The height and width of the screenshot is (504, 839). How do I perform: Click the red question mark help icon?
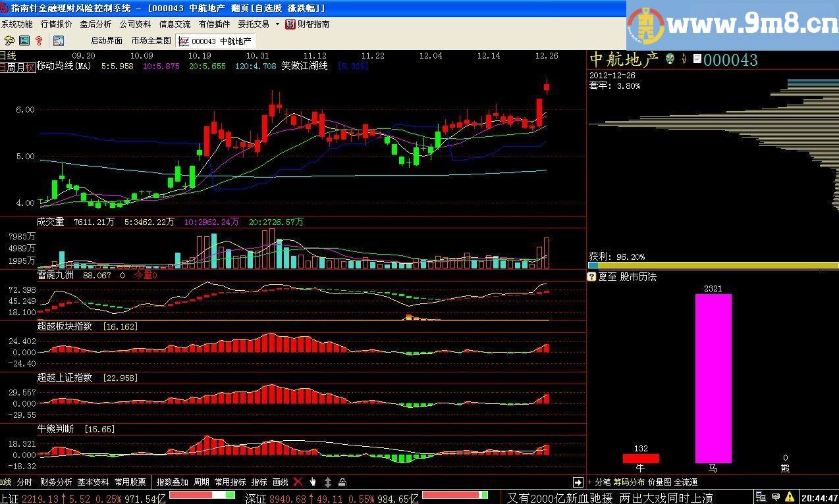[x=39, y=41]
